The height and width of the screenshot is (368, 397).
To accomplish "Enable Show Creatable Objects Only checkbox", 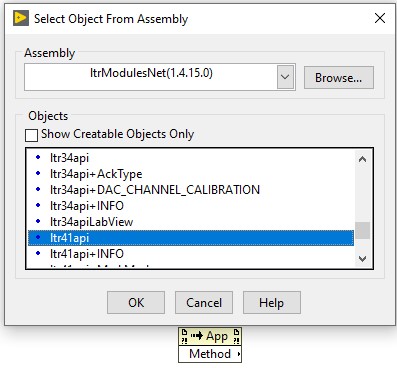I will coord(31,135).
